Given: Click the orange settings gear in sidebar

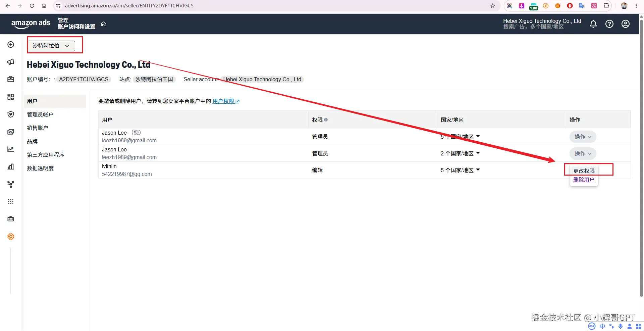Looking at the screenshot, I should [x=11, y=237].
